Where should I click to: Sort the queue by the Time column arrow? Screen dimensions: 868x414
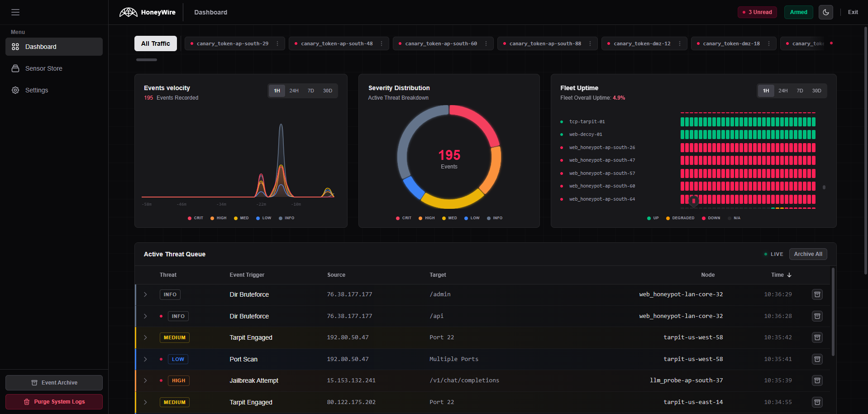pyautogui.click(x=790, y=275)
